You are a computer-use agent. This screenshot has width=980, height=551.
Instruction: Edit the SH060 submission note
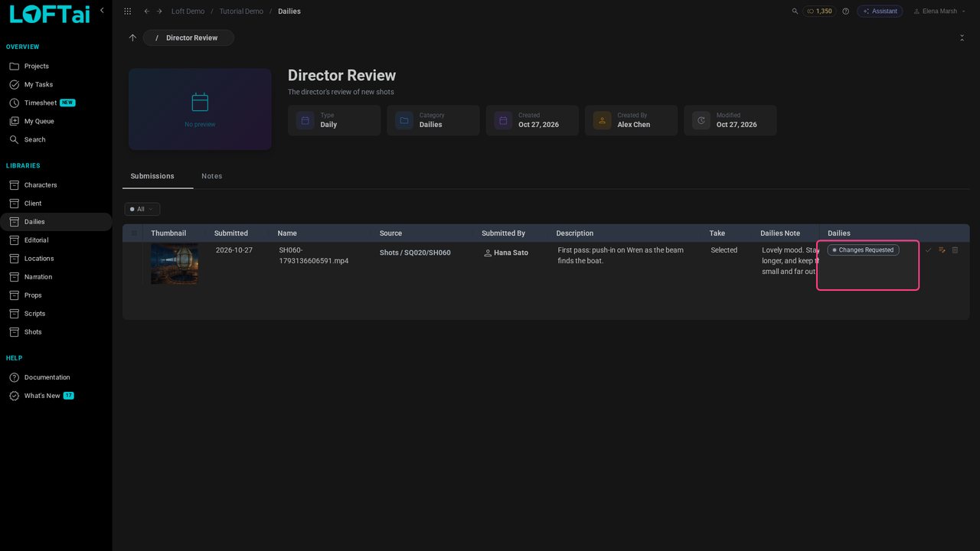(942, 250)
